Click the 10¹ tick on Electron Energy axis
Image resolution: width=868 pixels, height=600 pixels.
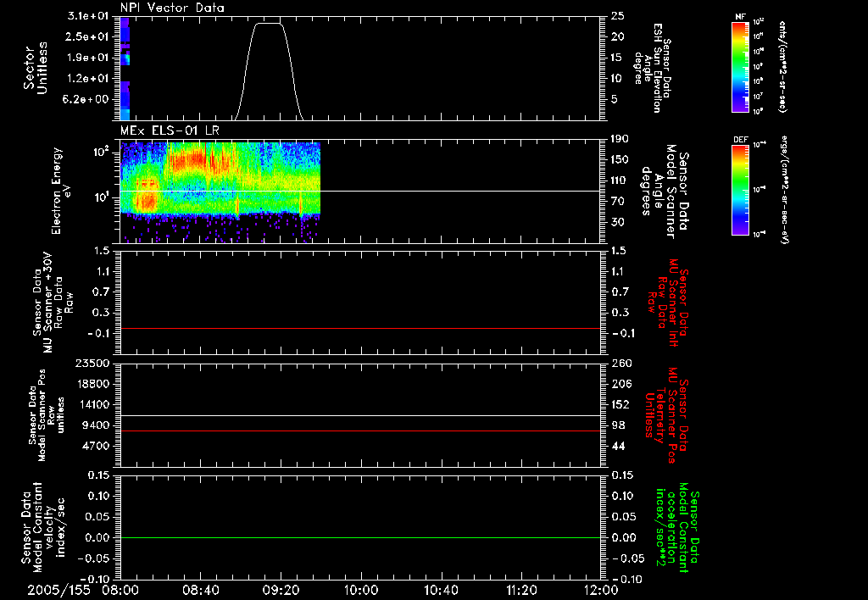[102, 197]
